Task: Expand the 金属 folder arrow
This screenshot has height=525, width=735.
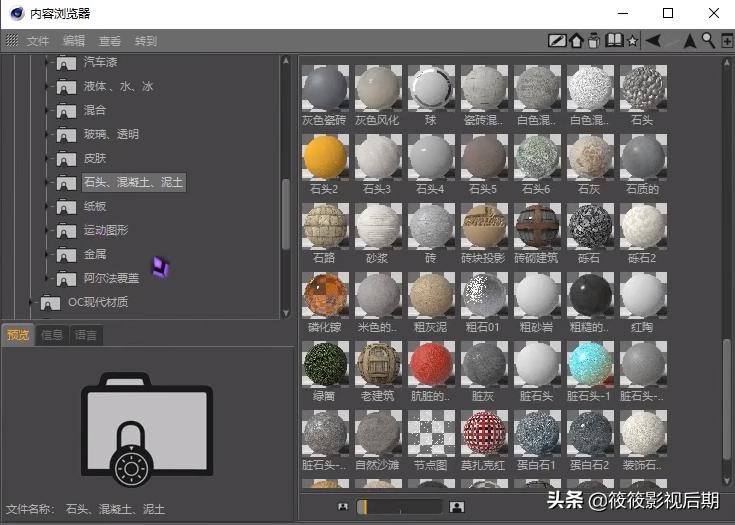Action: coord(46,254)
